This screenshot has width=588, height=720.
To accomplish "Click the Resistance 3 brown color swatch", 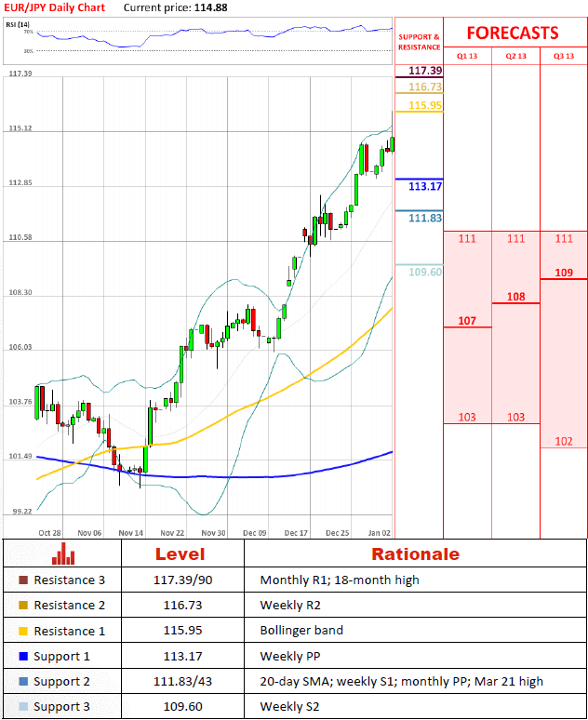I will pyautogui.click(x=23, y=580).
